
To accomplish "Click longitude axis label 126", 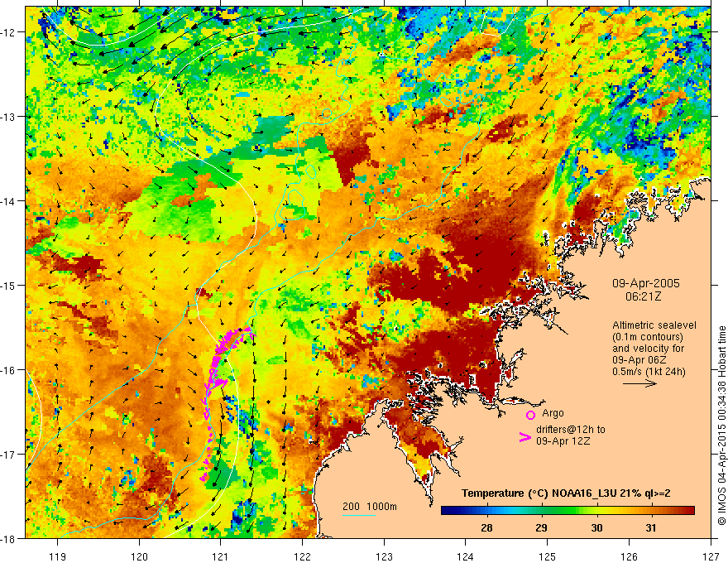I will 629,556.
